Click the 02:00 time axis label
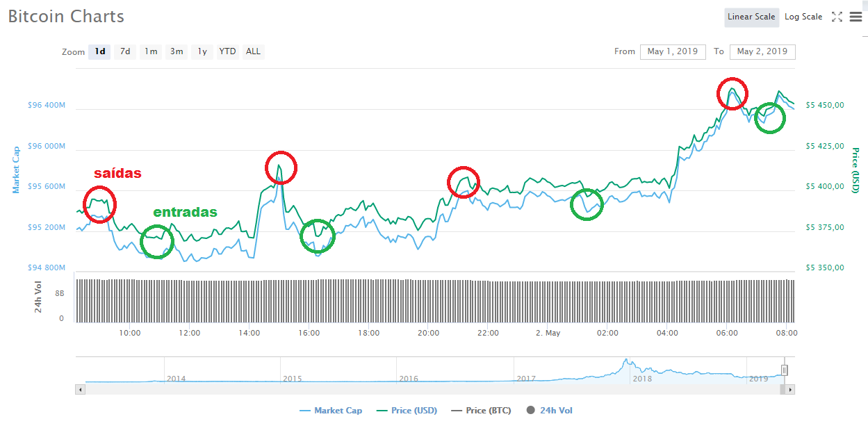This screenshot has width=868, height=428. (607, 333)
